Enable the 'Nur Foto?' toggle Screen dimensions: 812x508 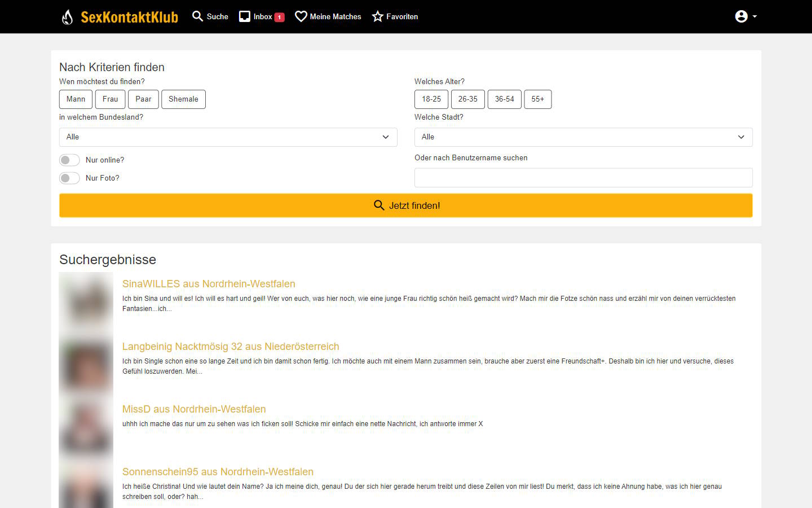tap(69, 178)
